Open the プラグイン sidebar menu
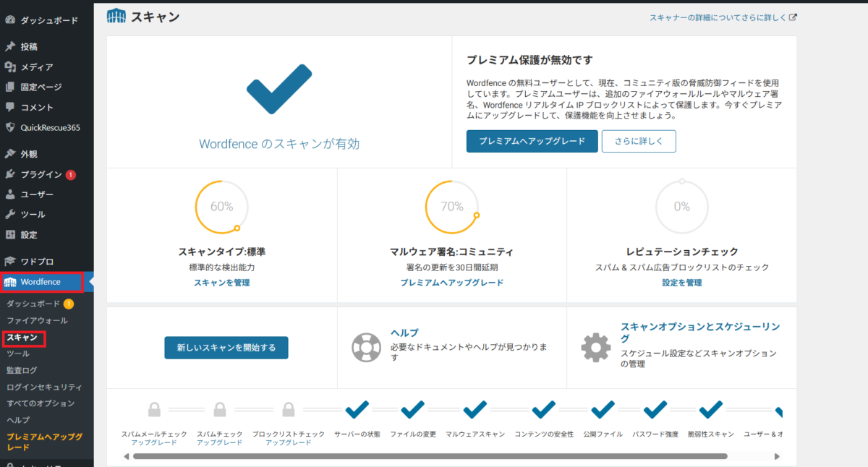This screenshot has width=868, height=467. point(41,174)
